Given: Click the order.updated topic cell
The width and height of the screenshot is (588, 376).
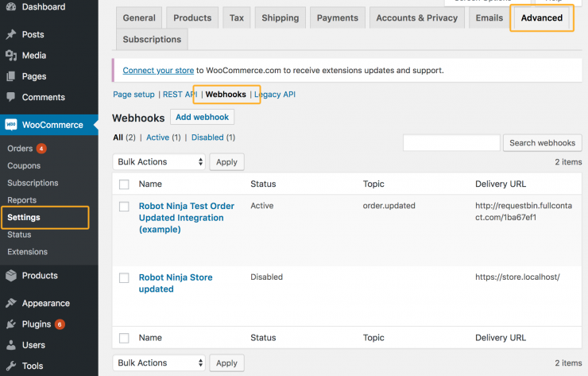Looking at the screenshot, I should click(x=389, y=206).
